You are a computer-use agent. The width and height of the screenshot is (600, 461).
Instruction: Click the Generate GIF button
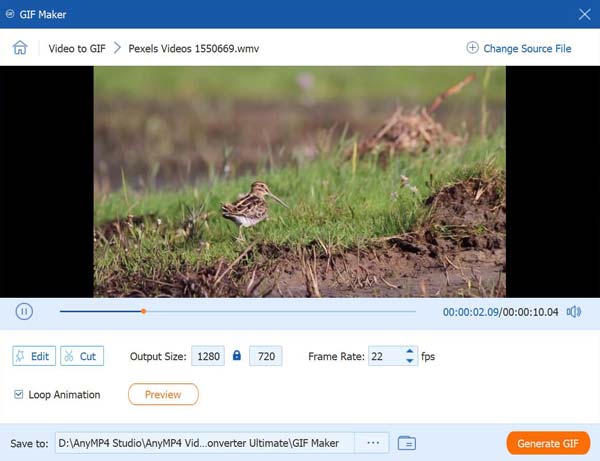pyautogui.click(x=547, y=443)
